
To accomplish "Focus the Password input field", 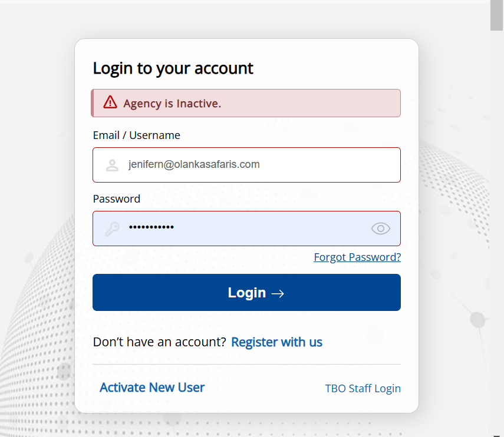I will pos(246,229).
